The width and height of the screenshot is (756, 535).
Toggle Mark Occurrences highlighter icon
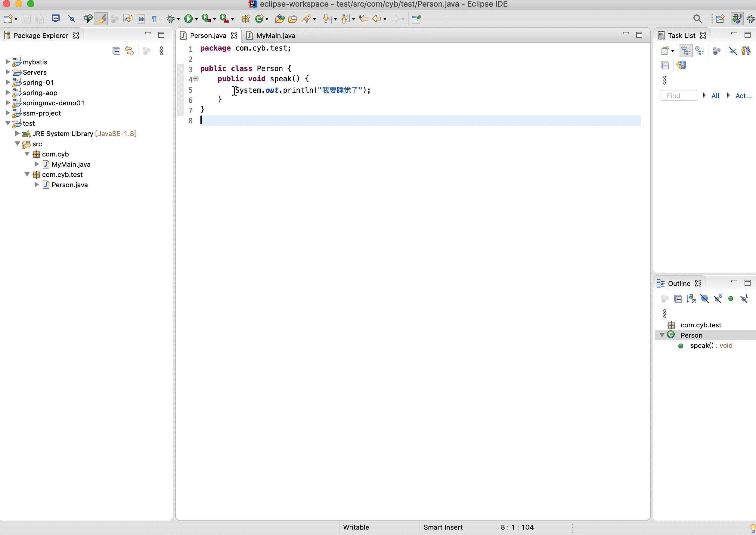(x=101, y=19)
